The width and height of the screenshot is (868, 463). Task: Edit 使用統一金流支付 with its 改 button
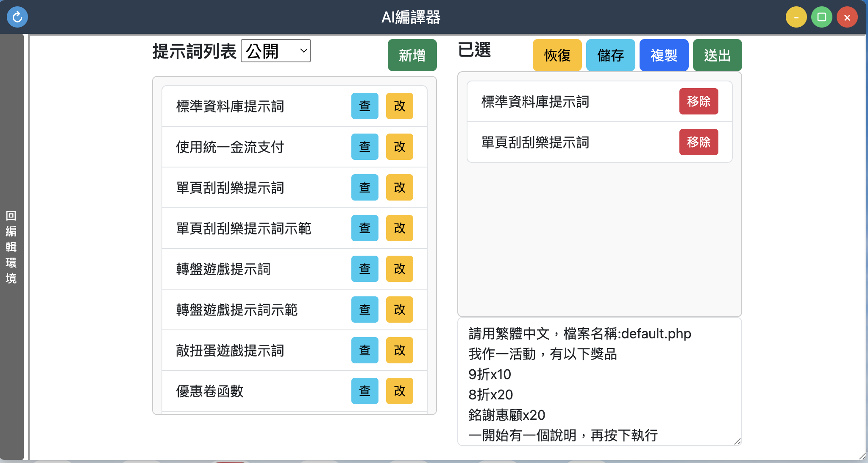point(399,147)
